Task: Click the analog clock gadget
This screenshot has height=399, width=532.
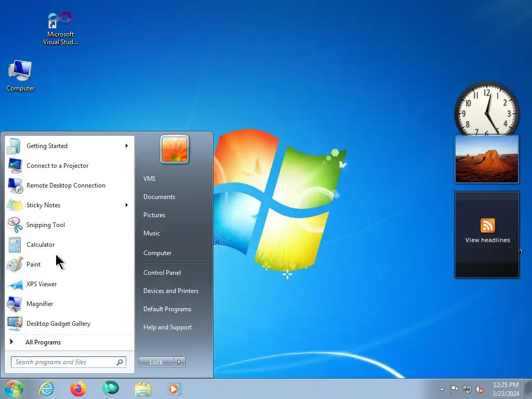Action: [x=487, y=109]
